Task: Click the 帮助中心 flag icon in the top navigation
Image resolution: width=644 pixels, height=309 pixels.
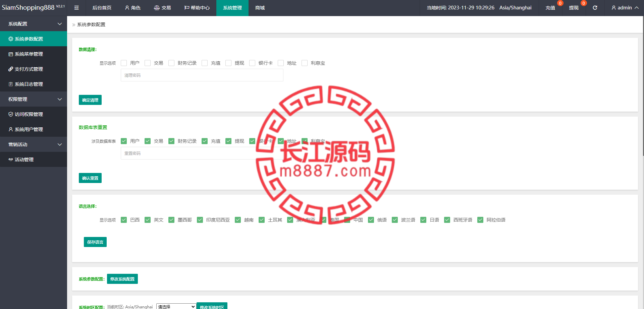Action: (187, 8)
